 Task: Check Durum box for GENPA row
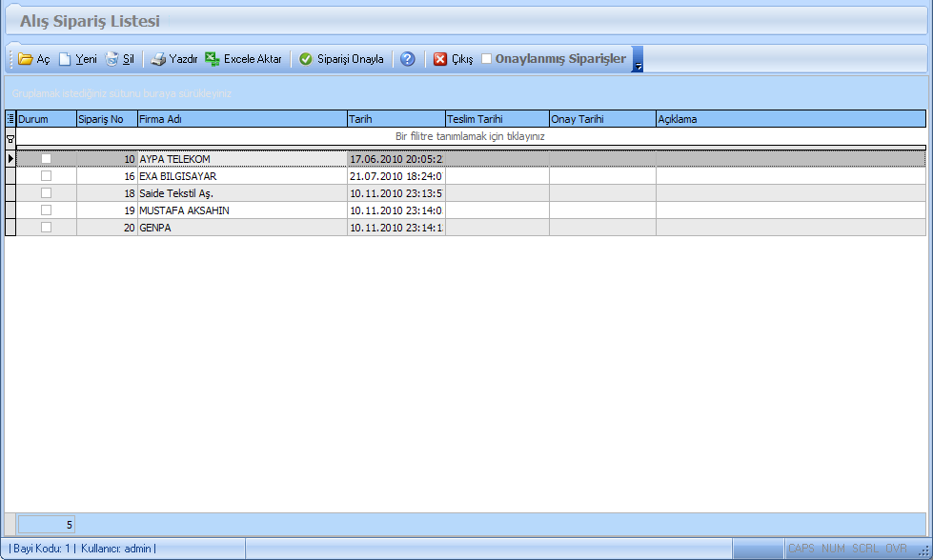(x=46, y=228)
